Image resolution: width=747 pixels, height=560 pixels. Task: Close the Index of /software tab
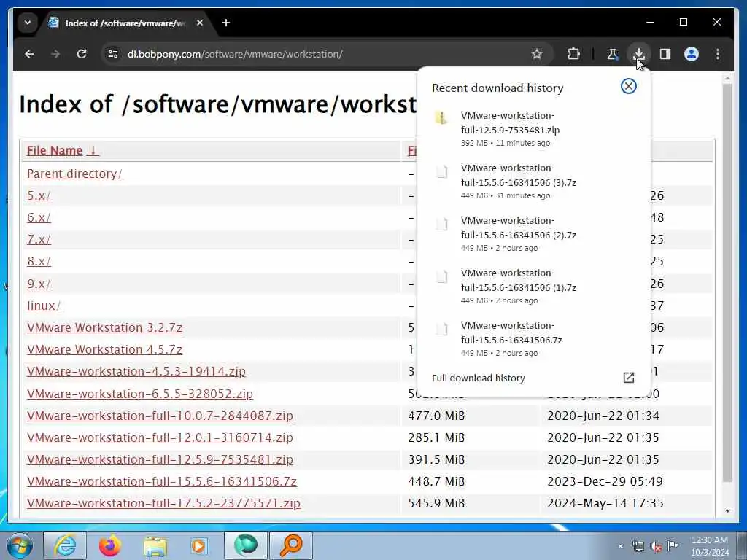coord(200,23)
